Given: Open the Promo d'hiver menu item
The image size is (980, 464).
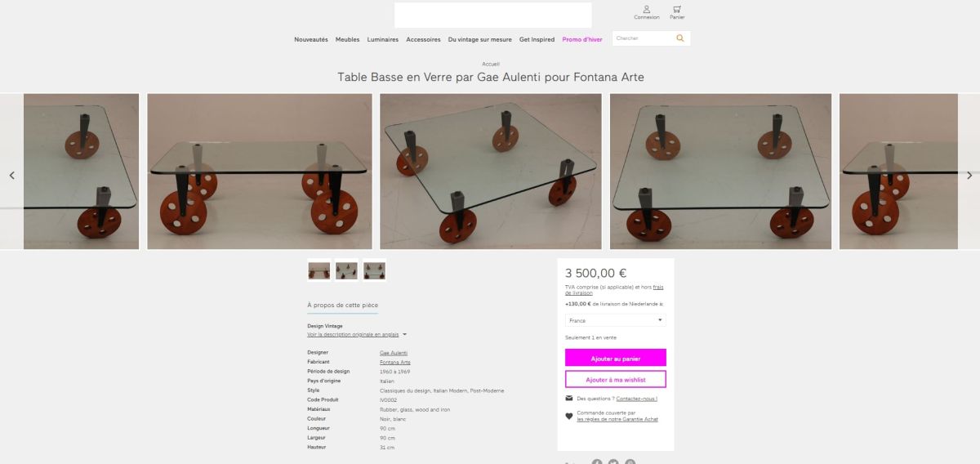Looking at the screenshot, I should [582, 39].
